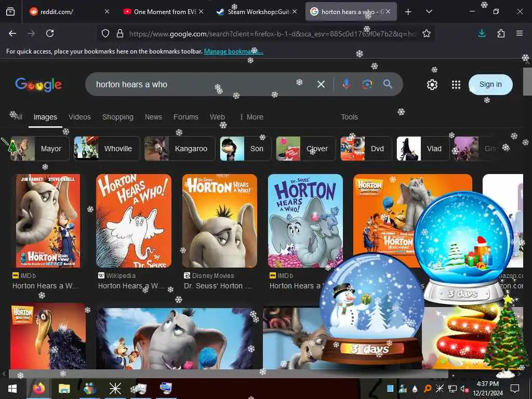Open File Explorer from taskbar
532x399 pixels.
[x=64, y=389]
